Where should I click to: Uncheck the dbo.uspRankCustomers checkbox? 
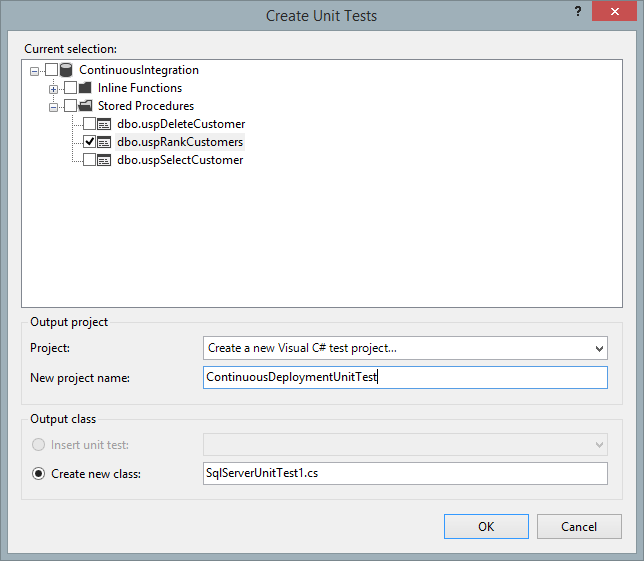point(89,142)
